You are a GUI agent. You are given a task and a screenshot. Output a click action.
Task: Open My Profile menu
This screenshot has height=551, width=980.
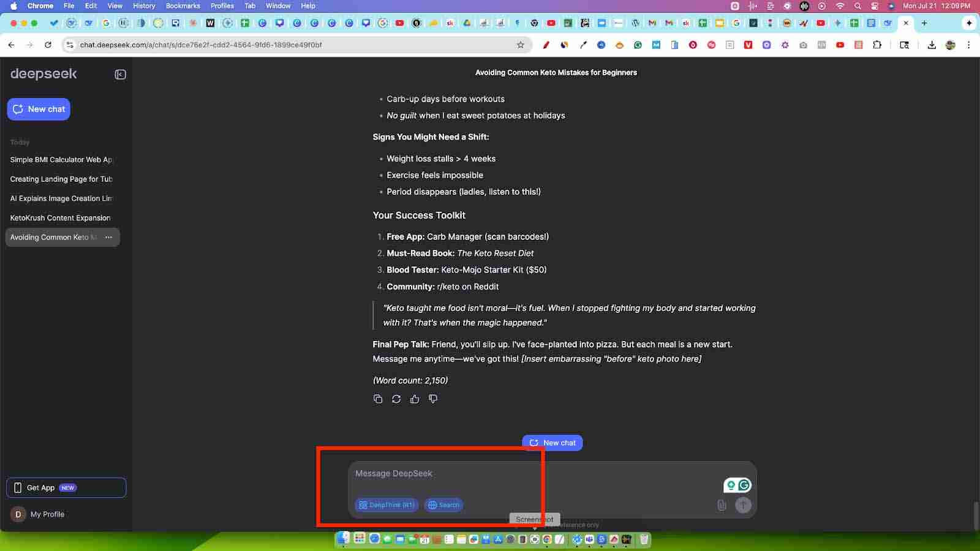tap(38, 514)
